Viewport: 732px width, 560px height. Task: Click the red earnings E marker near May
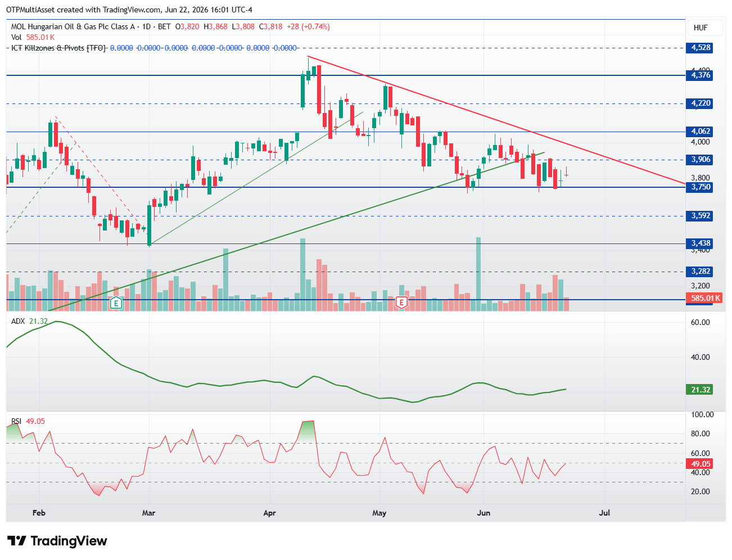click(401, 302)
